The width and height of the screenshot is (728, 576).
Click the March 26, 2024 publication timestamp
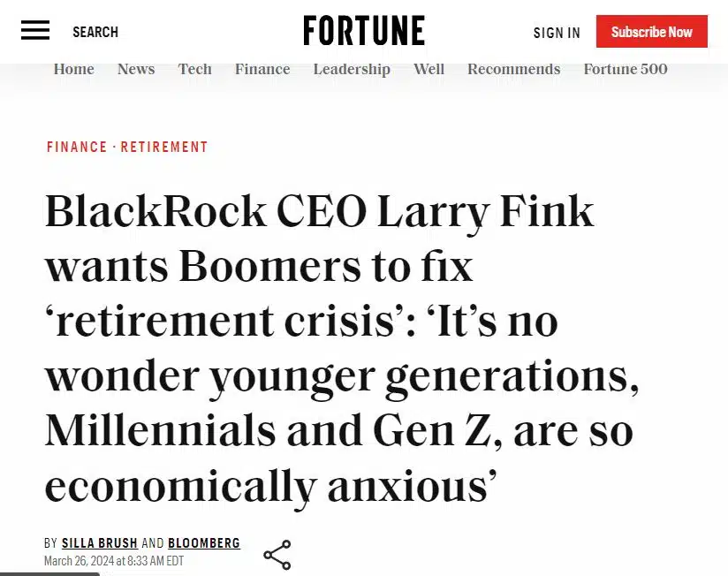(x=114, y=561)
